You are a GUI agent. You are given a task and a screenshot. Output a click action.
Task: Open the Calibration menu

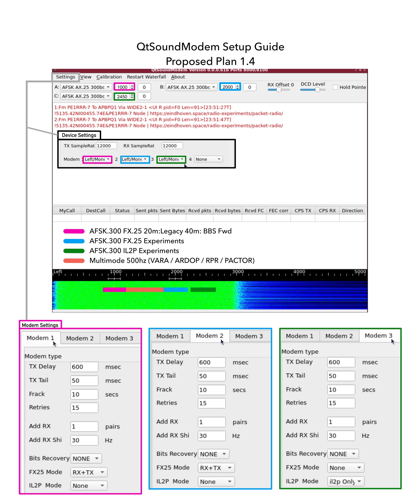coord(109,77)
